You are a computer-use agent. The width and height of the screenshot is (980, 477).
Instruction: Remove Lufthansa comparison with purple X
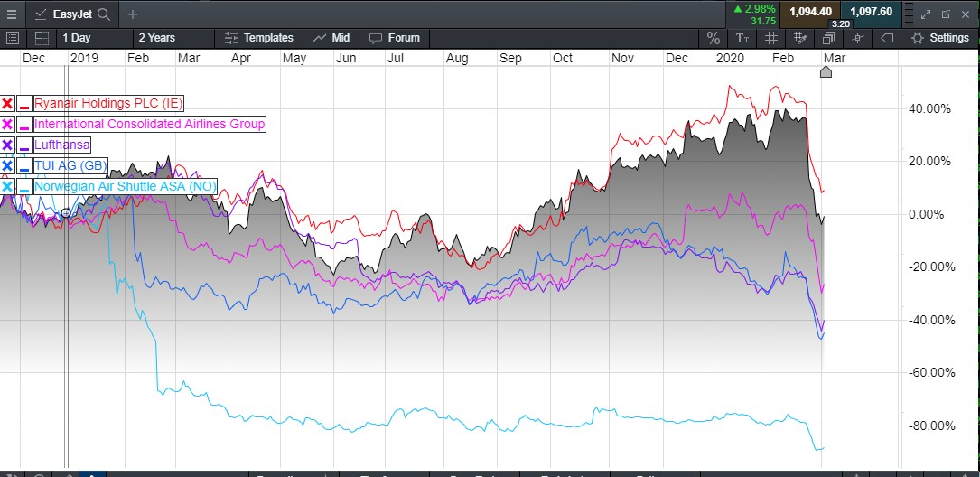(x=7, y=145)
